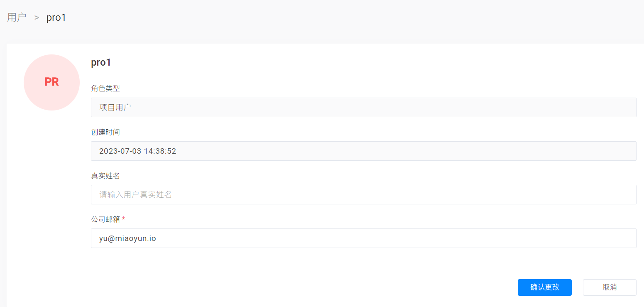Click the red required asterisk
The image size is (644, 307).
(x=123, y=219)
